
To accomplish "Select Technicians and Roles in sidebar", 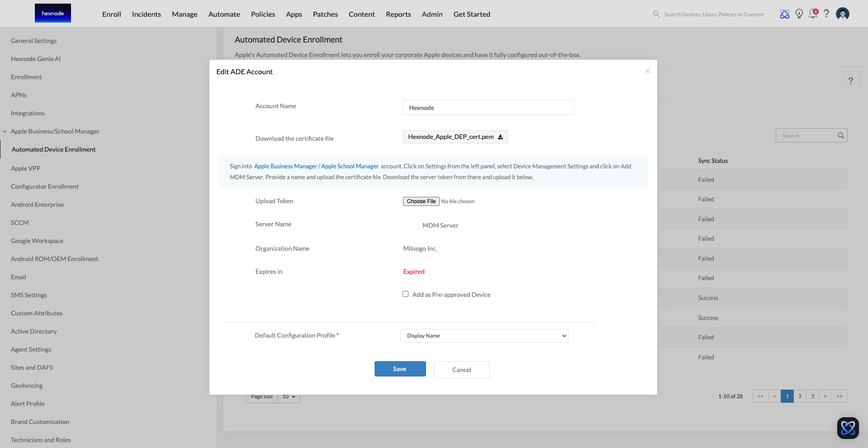I will [x=41, y=440].
